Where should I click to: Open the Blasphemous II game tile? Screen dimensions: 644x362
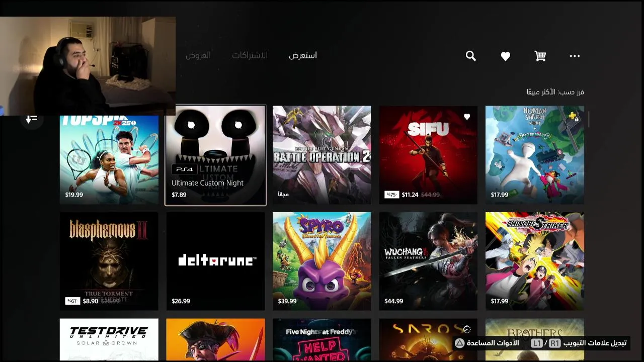[109, 261]
